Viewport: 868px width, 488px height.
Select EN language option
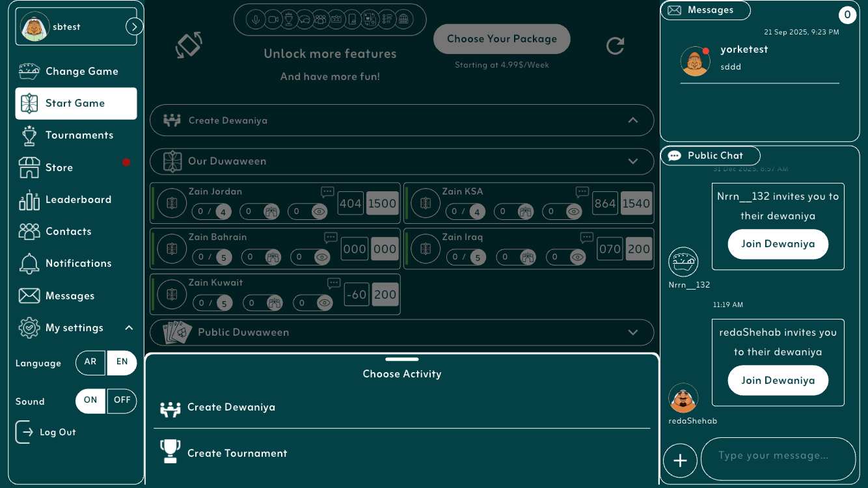pos(122,362)
